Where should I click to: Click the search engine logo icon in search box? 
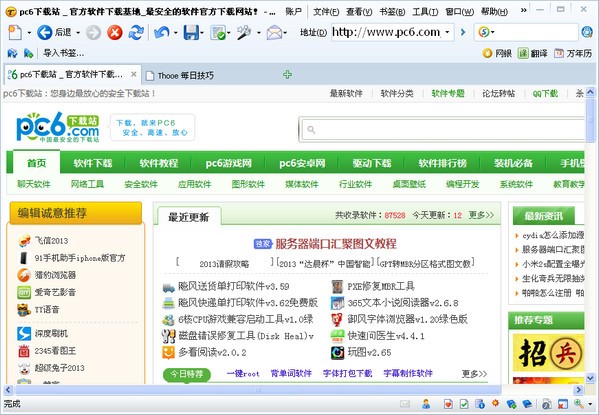pos(484,32)
